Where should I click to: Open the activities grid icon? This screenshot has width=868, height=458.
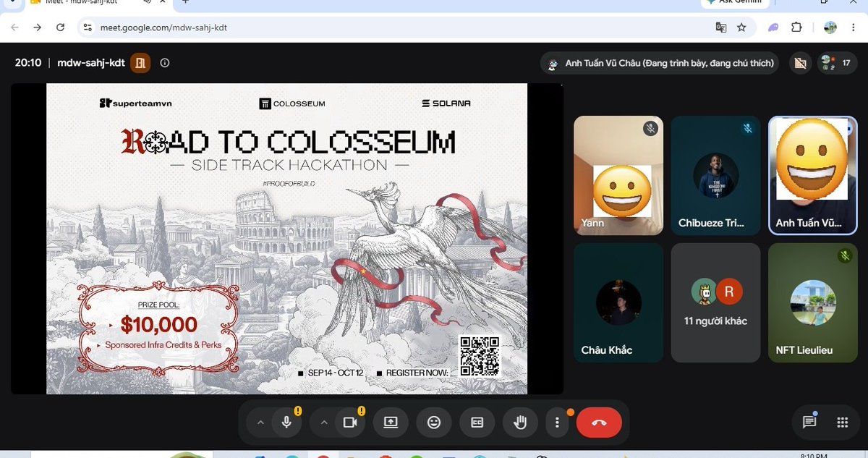(x=842, y=423)
